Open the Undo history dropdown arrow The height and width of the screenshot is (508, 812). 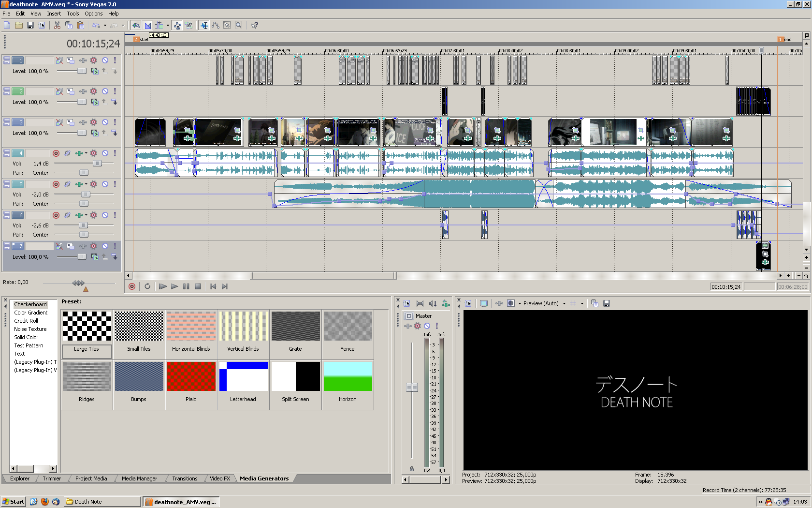pyautogui.click(x=105, y=26)
